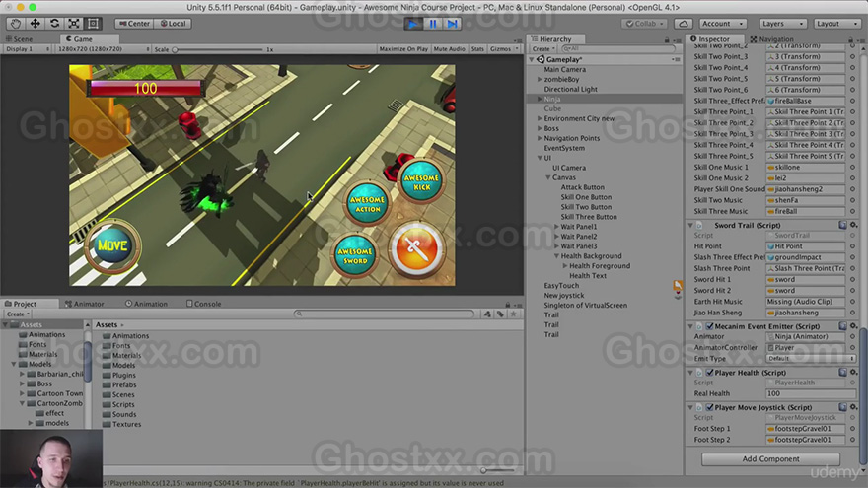The width and height of the screenshot is (868, 488).
Task: Select Main Camera in Hierarchy
Action: 564,69
